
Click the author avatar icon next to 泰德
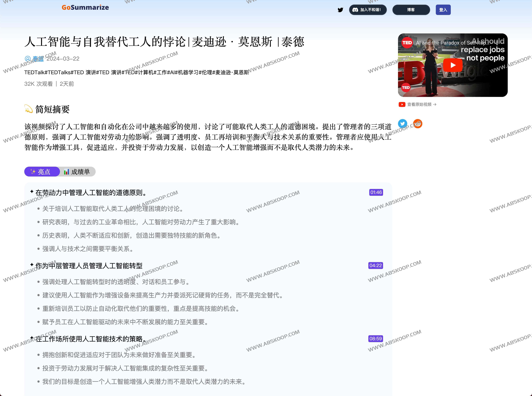(x=28, y=58)
